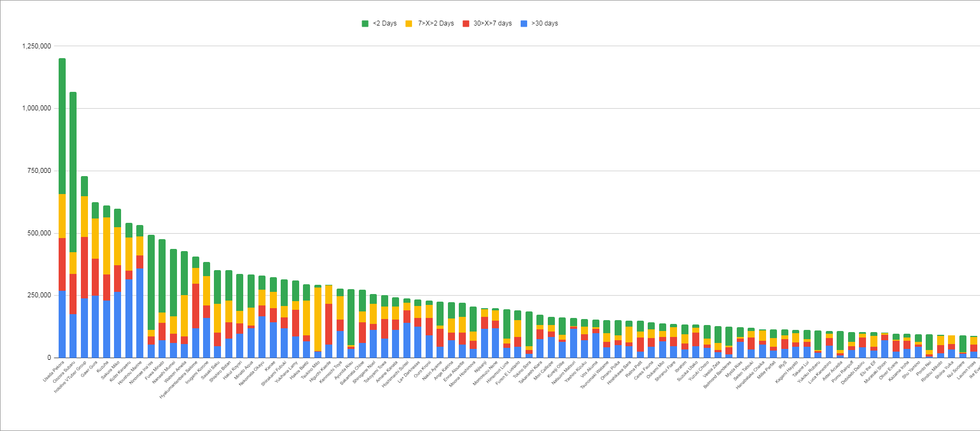Click the 'Watson Amelia' x-axis label
The image size is (980, 431).
tap(176, 372)
